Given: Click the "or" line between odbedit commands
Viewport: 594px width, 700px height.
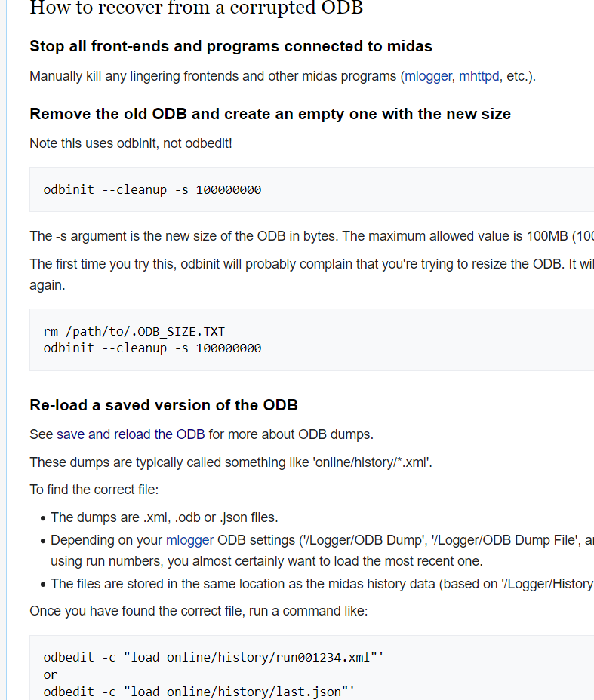Looking at the screenshot, I should (51, 674).
